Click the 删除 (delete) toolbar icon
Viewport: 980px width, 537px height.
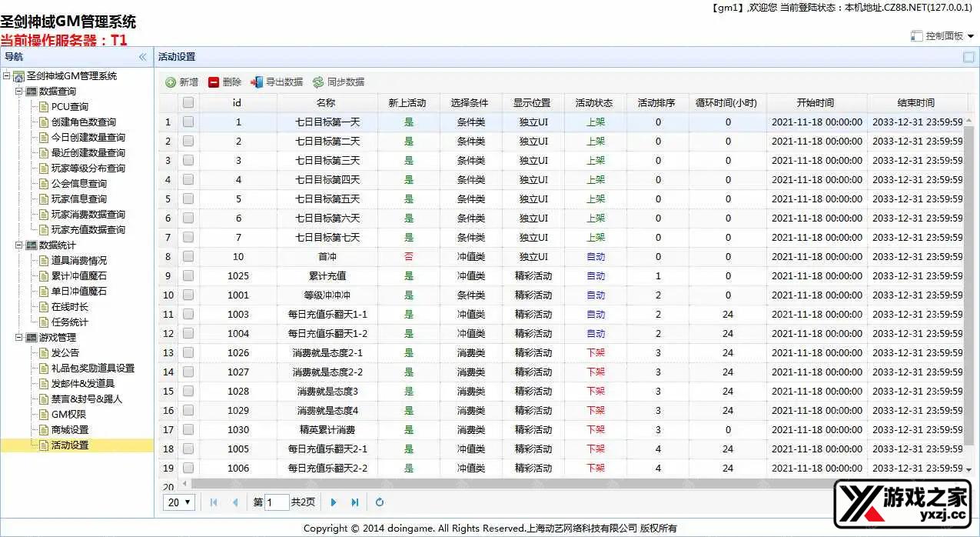coord(214,82)
